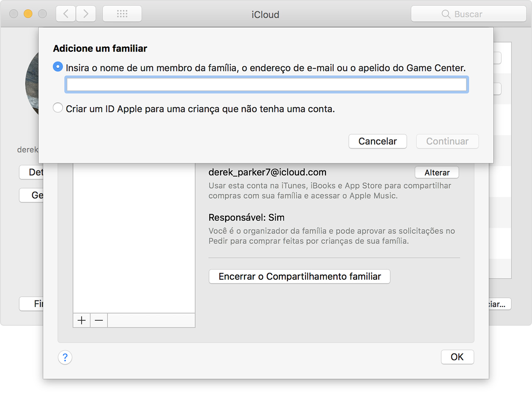Click the Cancelar button
532x413 pixels.
click(x=377, y=141)
